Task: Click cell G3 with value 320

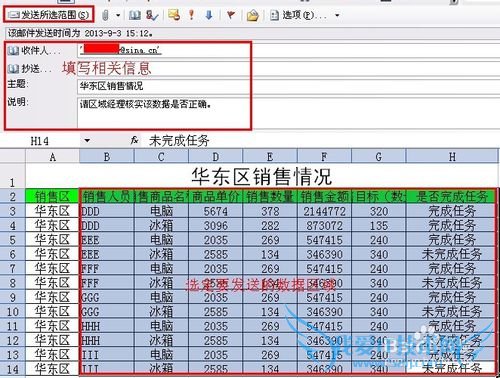Action: [379, 211]
